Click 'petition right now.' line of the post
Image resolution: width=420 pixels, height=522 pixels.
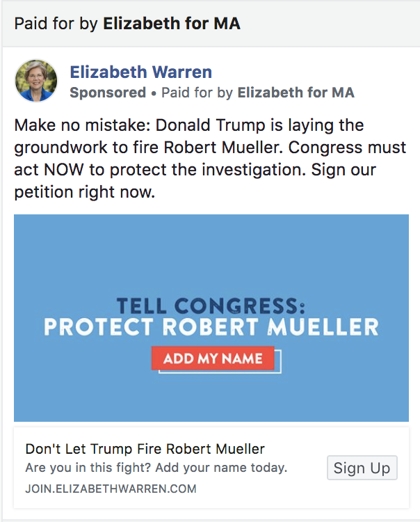coord(84,192)
